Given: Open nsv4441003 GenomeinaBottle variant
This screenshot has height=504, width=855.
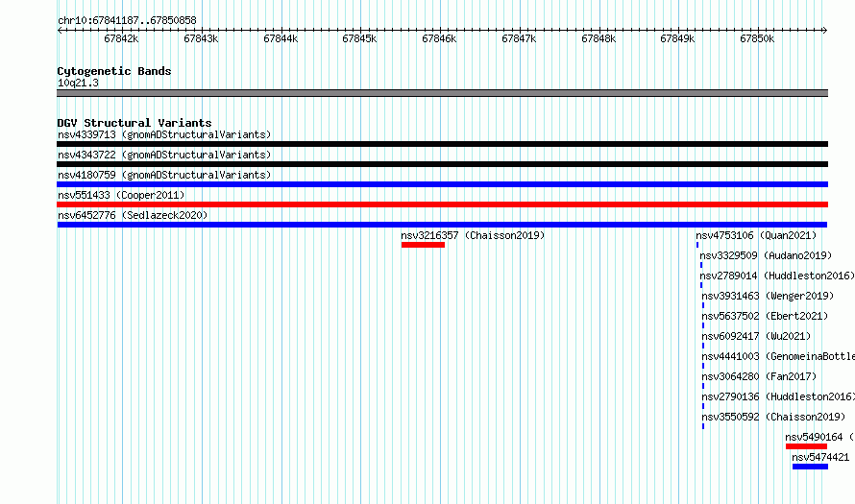Looking at the screenshot, I should pyautogui.click(x=778, y=356).
